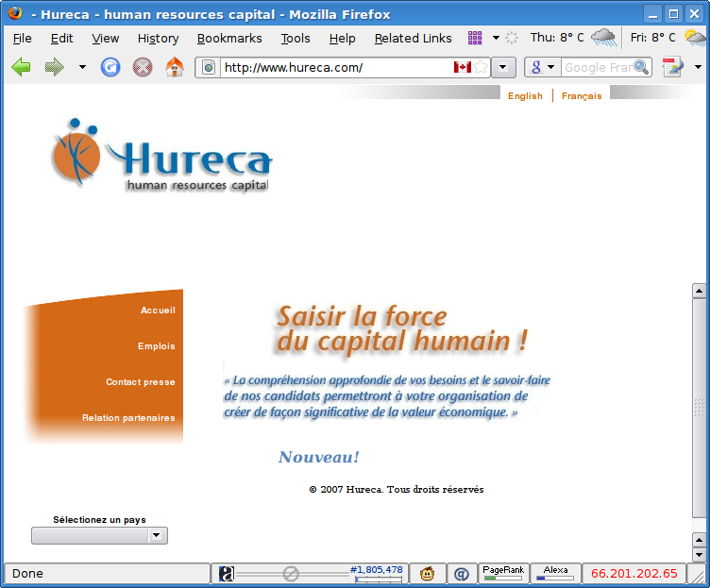710x588 pixels.
Task: Click the Canadian flag icon in address bar
Action: [x=463, y=67]
